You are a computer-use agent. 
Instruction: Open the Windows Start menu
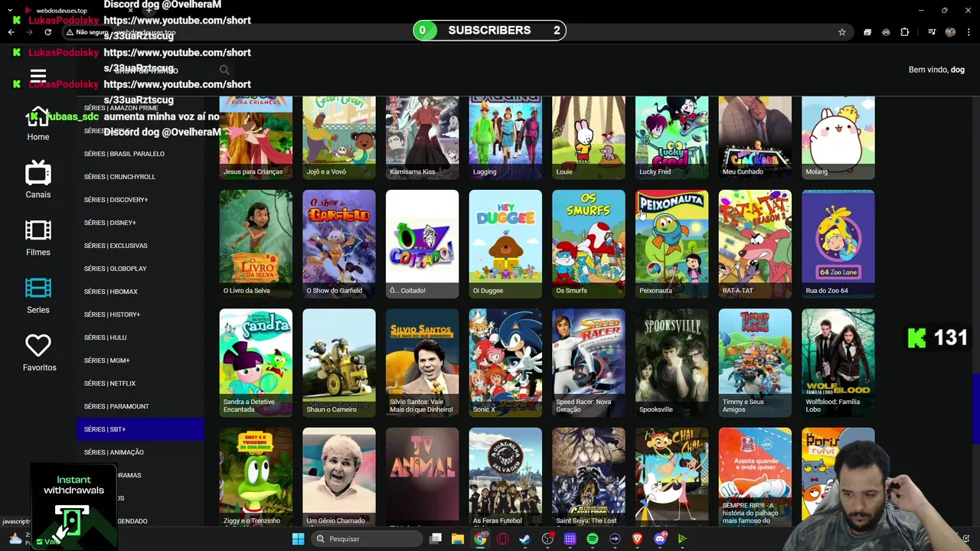298,539
